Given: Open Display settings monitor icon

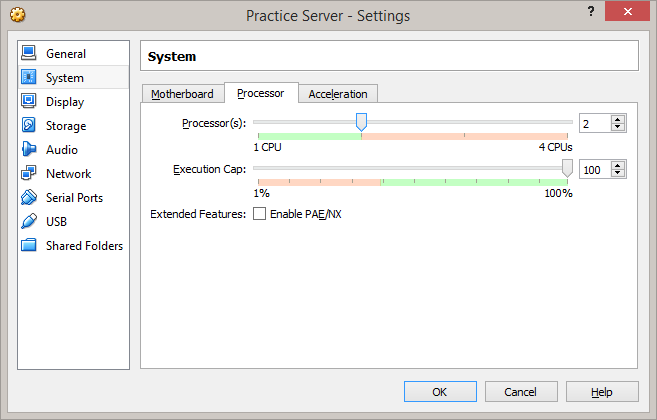Looking at the screenshot, I should click(28, 102).
